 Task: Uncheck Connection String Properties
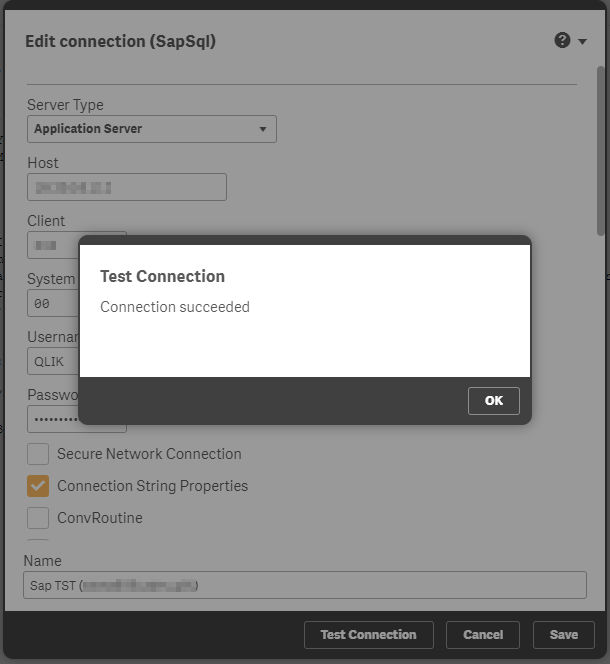pos(38,486)
